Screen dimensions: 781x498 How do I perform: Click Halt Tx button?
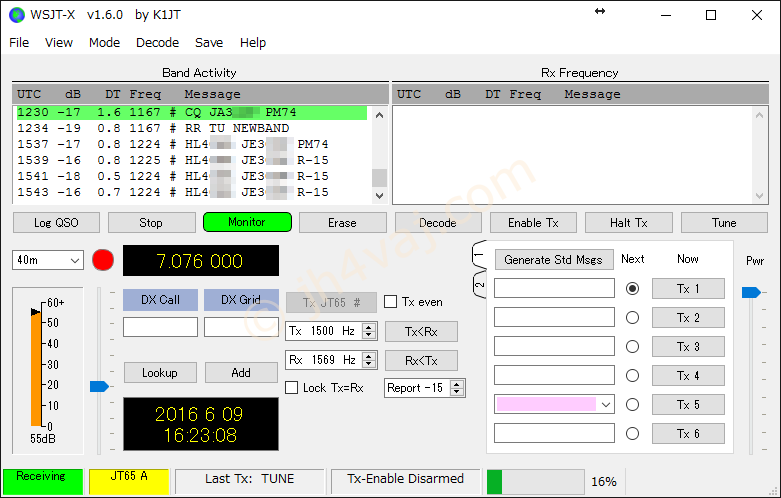point(629,223)
